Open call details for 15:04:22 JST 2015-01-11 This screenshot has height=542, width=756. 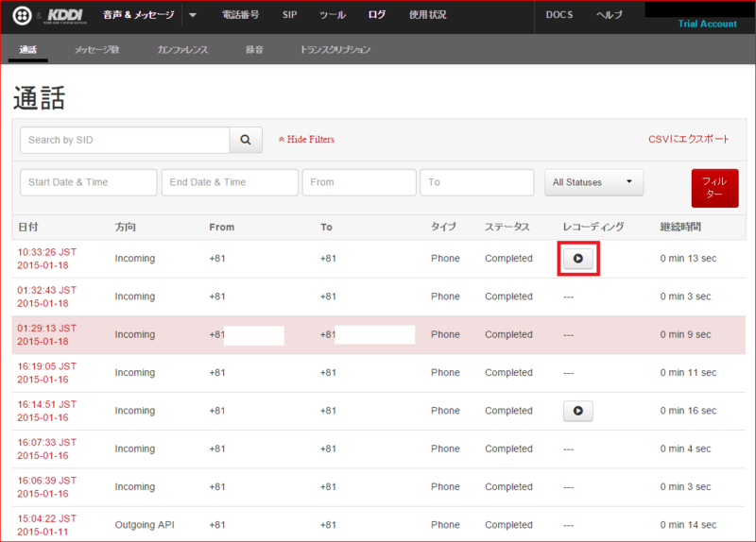(x=46, y=525)
